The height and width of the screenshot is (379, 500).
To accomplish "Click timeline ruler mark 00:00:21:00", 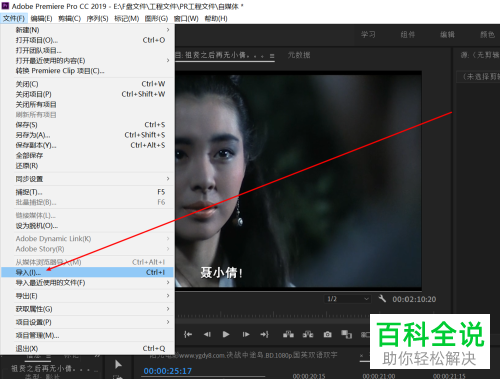I will tap(379, 376).
